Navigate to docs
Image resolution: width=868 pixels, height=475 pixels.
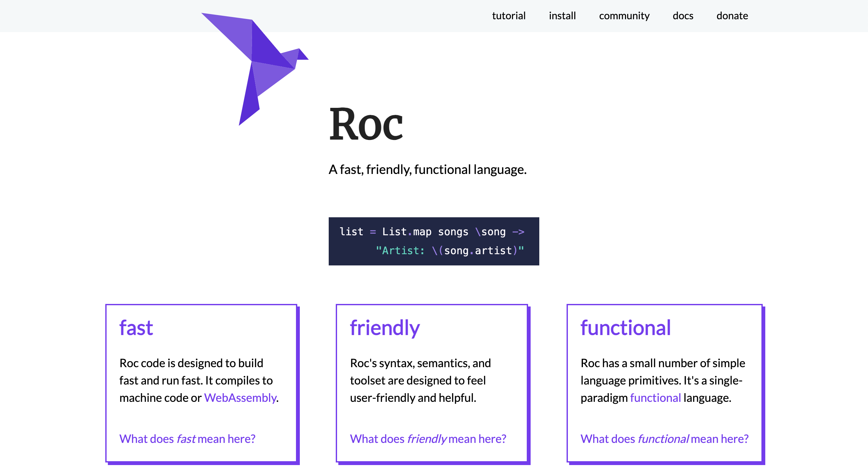[x=683, y=16]
